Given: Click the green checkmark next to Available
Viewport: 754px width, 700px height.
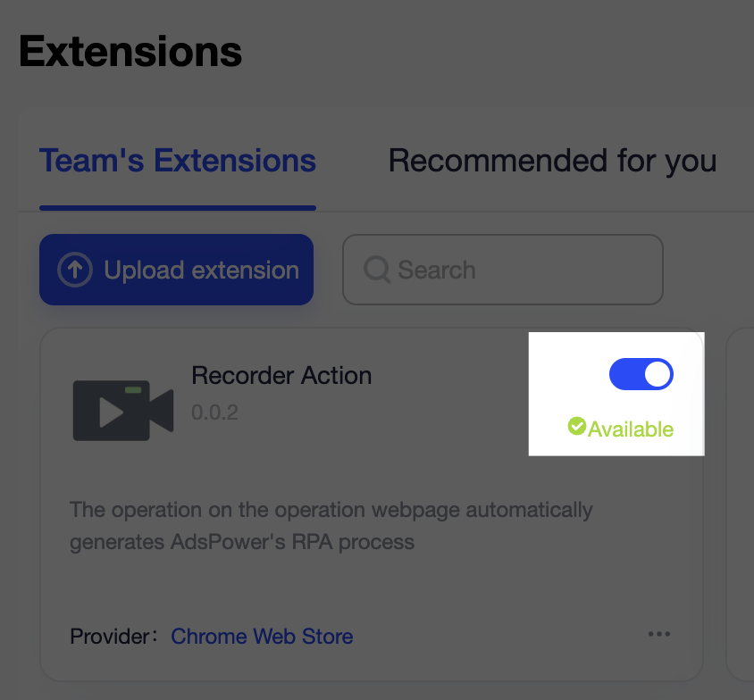Looking at the screenshot, I should click(x=577, y=427).
